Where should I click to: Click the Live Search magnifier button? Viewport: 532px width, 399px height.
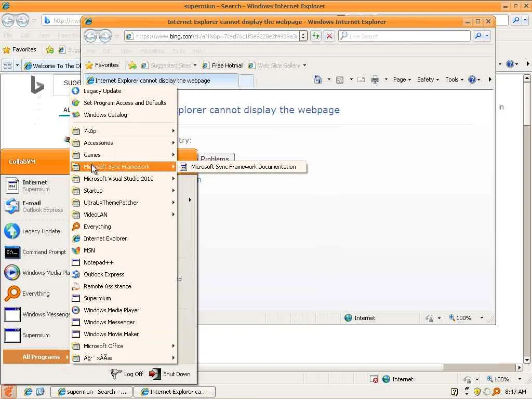pos(478,36)
